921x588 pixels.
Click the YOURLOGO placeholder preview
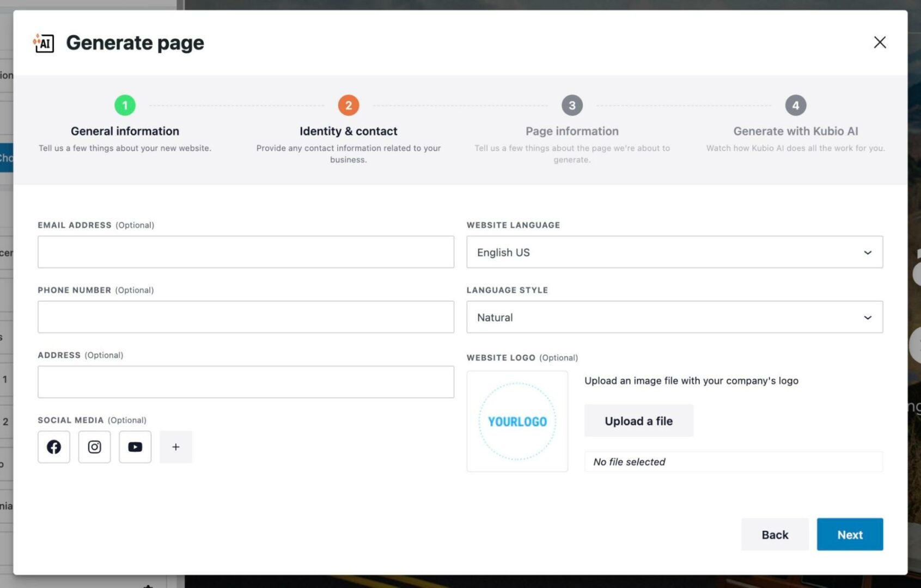click(x=517, y=421)
